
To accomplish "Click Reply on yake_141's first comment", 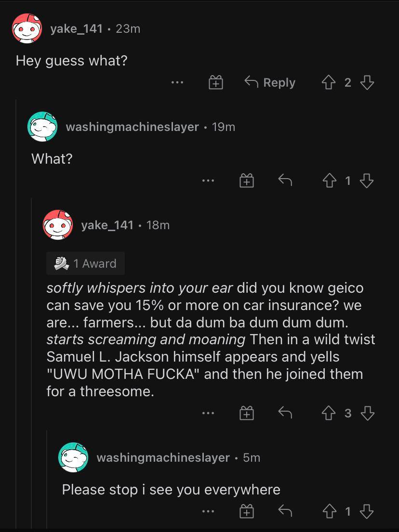I will (270, 82).
